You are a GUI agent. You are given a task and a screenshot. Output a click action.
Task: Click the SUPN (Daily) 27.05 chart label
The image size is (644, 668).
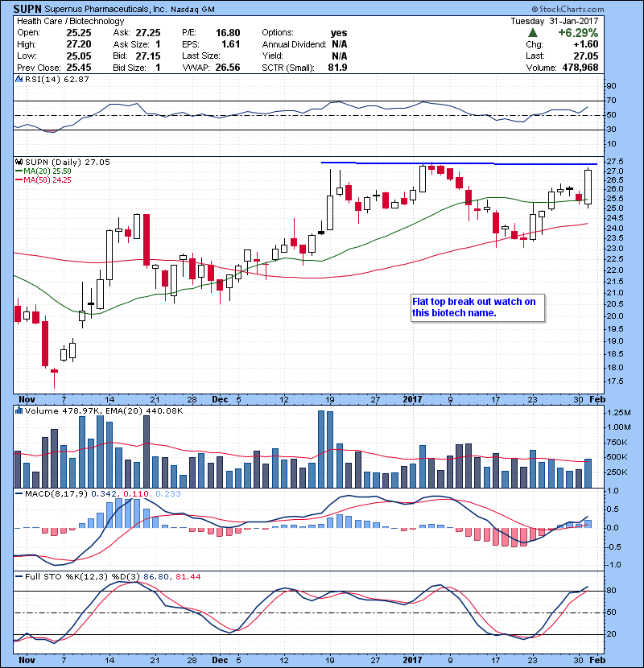click(68, 162)
